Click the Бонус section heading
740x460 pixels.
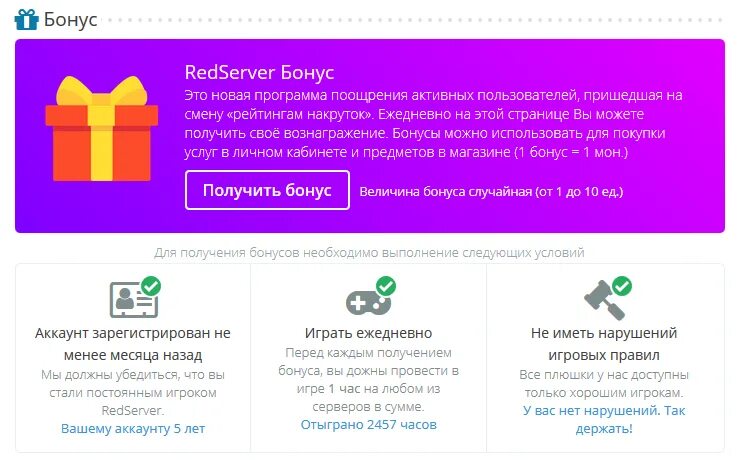[70, 19]
